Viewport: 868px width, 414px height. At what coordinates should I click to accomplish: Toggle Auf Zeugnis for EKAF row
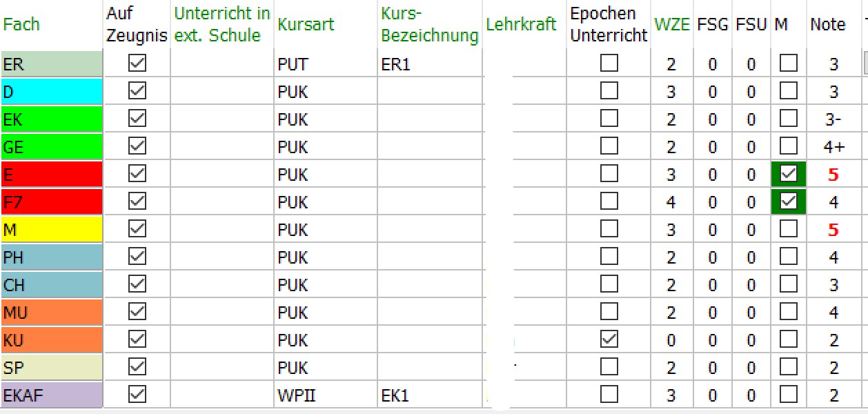(137, 395)
